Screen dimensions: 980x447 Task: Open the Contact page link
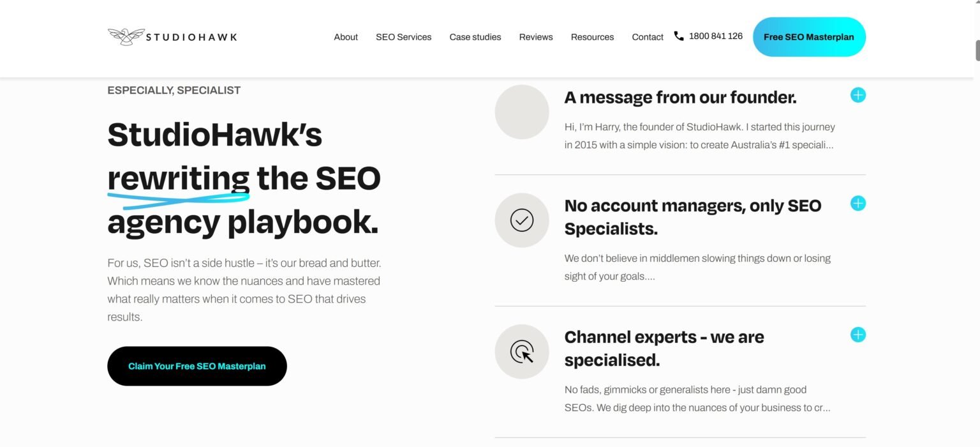point(648,37)
